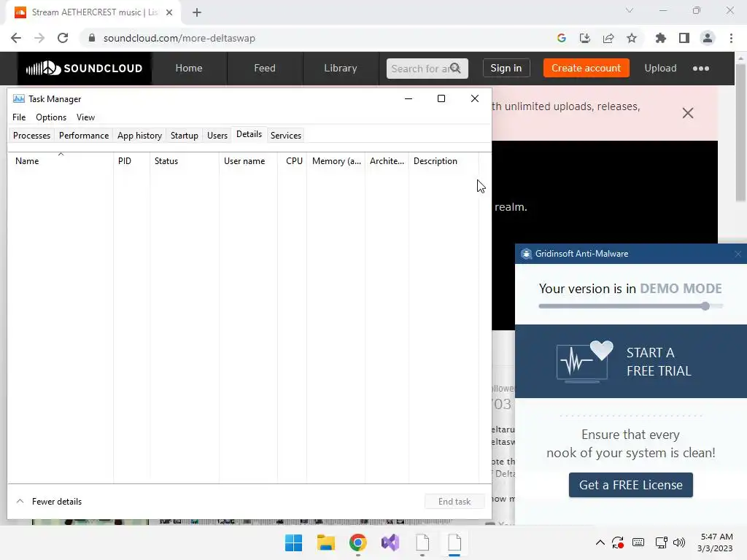Share this page via address bar icon
The image size is (747, 560).
pos(608,38)
